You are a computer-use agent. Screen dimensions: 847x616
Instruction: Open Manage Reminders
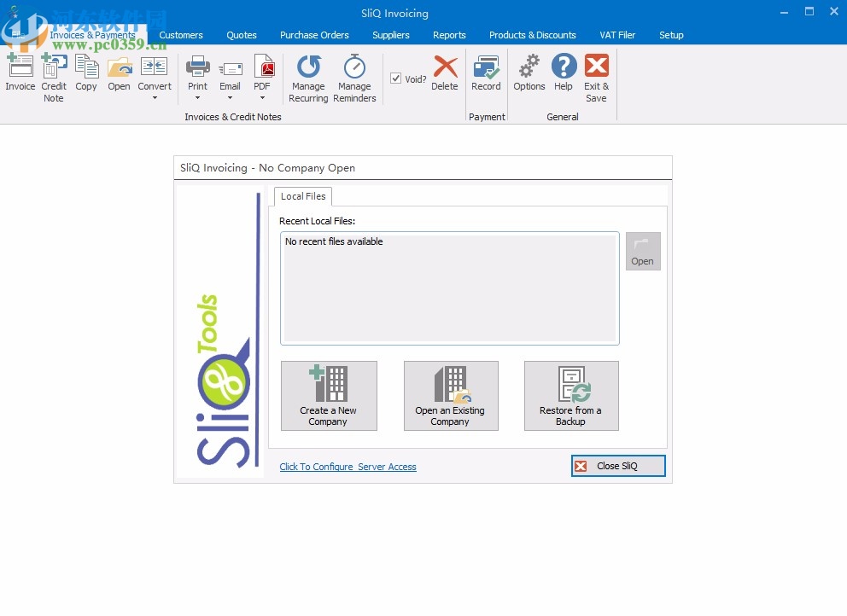tap(354, 77)
